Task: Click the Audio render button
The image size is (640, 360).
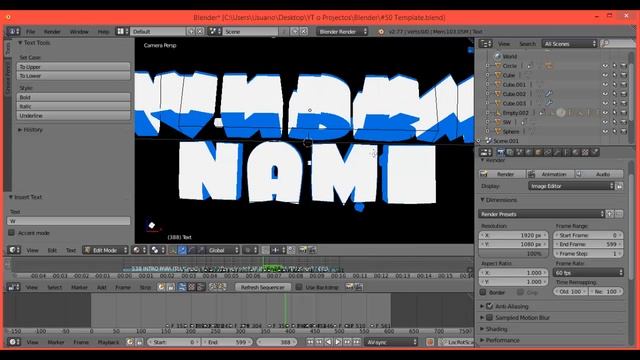Action: (599, 174)
